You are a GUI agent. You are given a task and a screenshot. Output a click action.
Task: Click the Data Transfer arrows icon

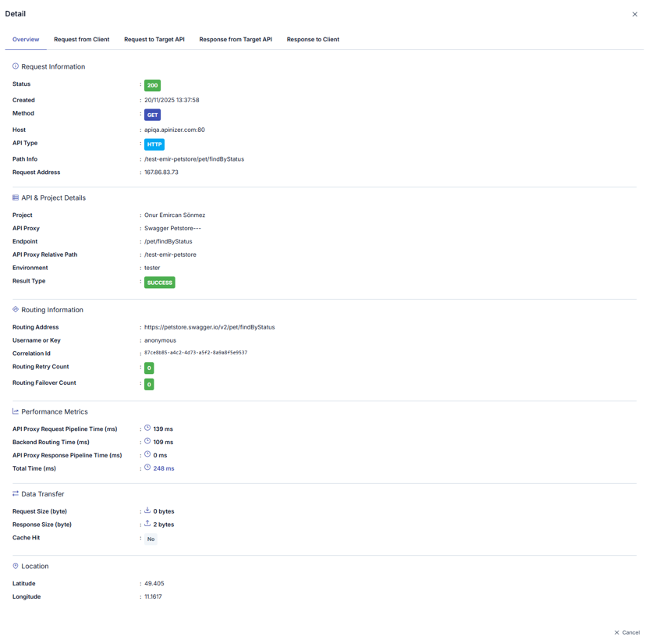coord(16,494)
